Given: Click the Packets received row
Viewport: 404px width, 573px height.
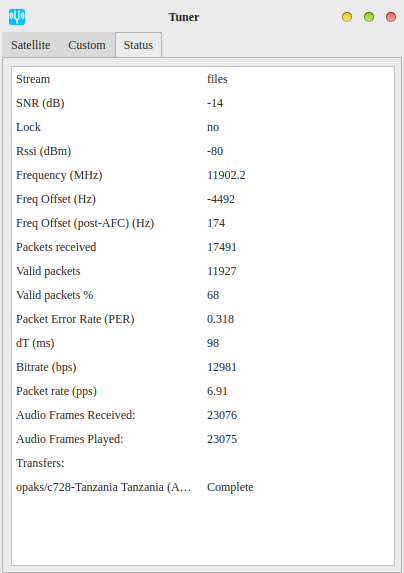Looking at the screenshot, I should coord(203,247).
